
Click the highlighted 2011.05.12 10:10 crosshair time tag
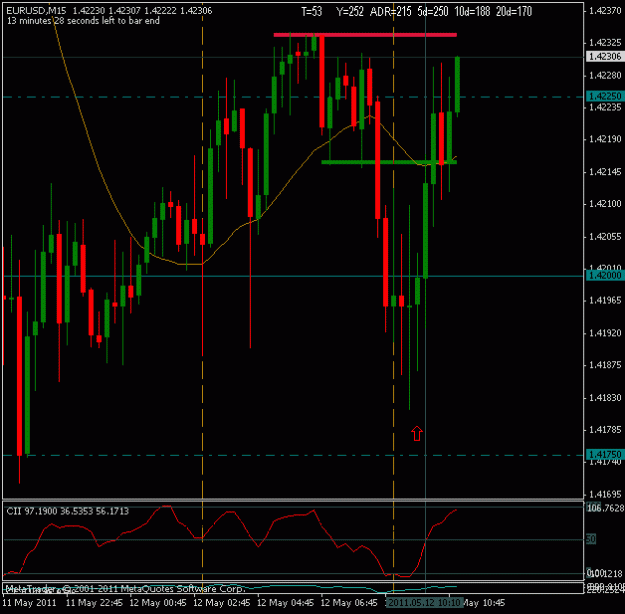coord(425,602)
